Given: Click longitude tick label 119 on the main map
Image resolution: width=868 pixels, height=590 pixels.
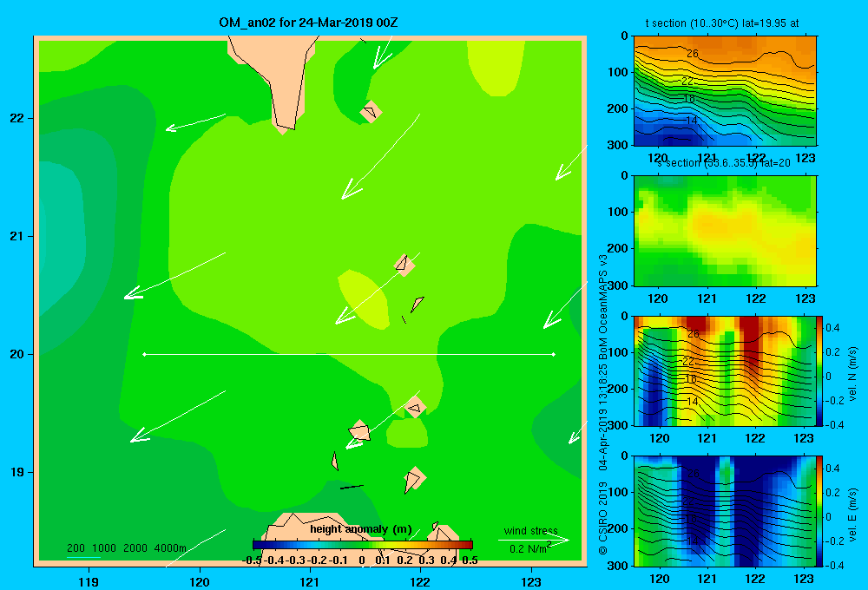Looking at the screenshot, I should point(89,581).
